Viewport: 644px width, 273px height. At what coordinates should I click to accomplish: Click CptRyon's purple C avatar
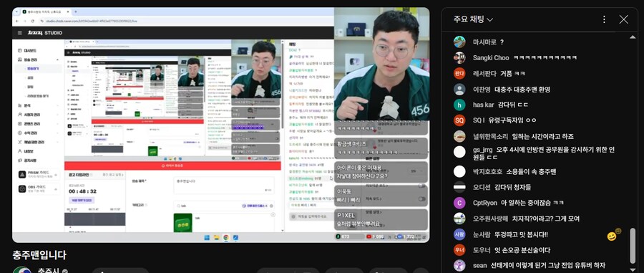coord(459,203)
